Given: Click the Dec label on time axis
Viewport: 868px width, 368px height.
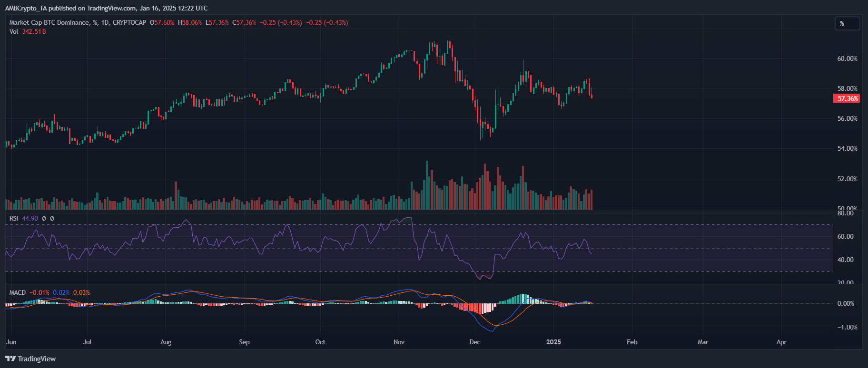Looking at the screenshot, I should pyautogui.click(x=474, y=342).
